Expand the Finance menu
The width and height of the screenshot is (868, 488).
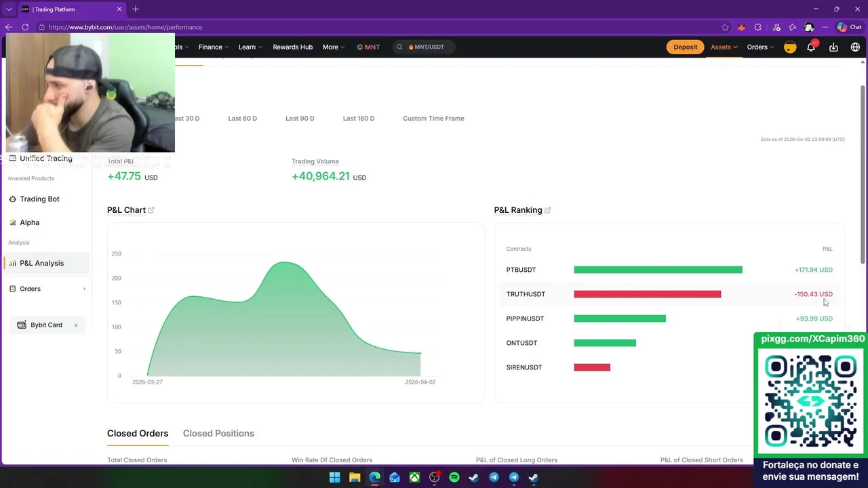[214, 47]
